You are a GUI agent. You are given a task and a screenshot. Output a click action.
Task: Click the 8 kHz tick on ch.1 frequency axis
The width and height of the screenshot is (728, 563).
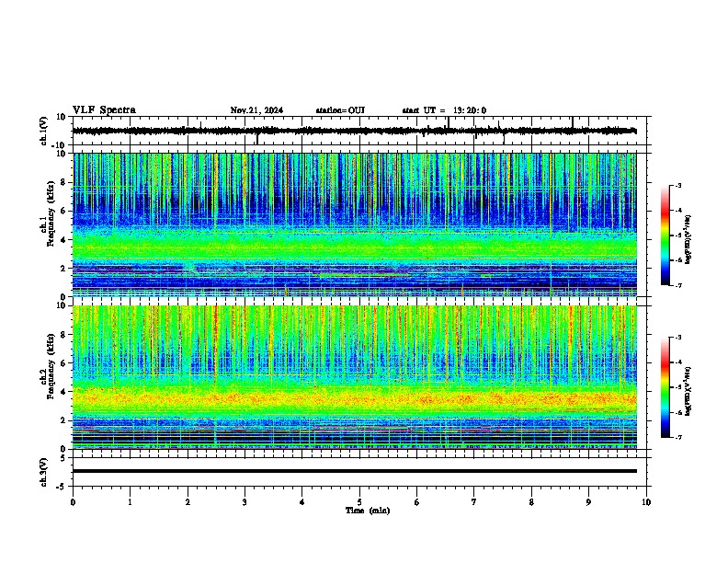point(64,182)
